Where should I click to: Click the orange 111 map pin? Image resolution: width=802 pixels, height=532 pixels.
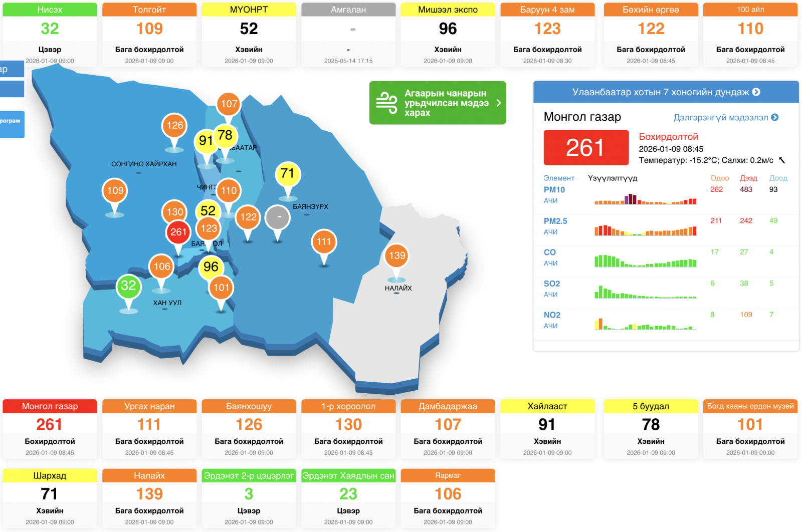tap(324, 242)
